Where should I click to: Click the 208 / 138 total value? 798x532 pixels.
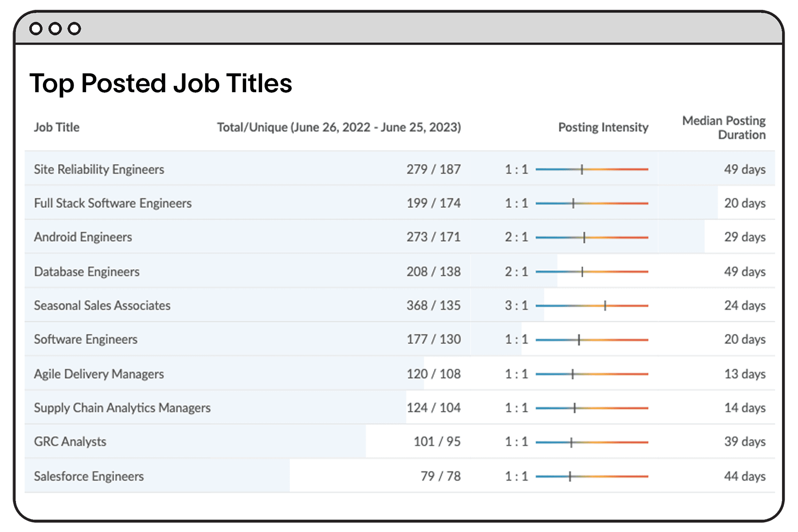(434, 271)
